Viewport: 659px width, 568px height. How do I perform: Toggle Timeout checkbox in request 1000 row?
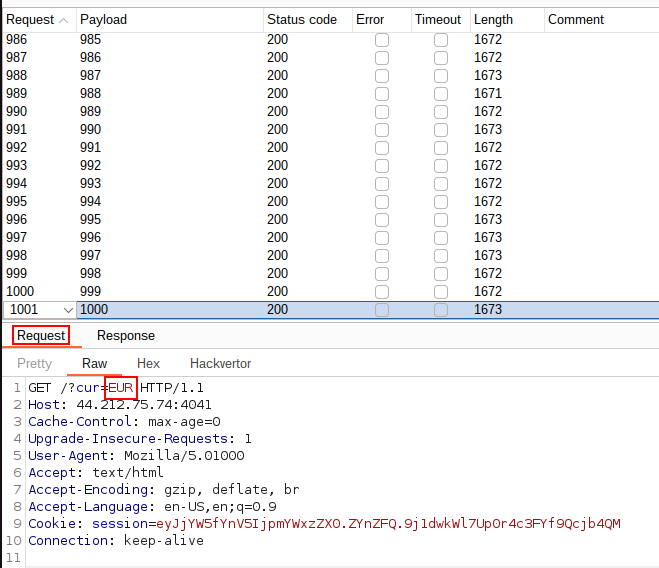coord(440,292)
